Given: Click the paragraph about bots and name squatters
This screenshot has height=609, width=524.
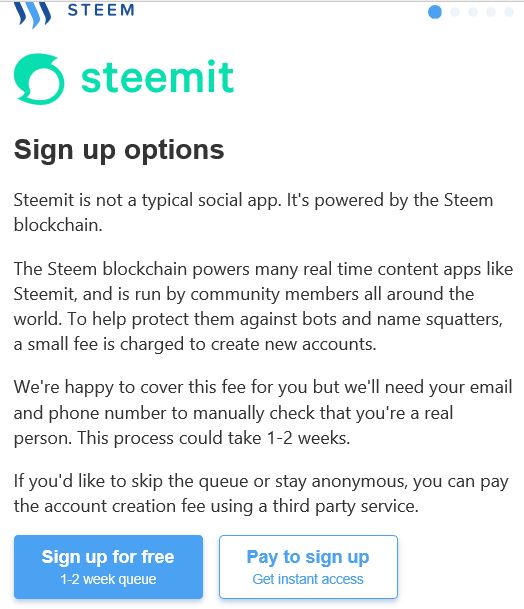Looking at the screenshot, I should (263, 306).
